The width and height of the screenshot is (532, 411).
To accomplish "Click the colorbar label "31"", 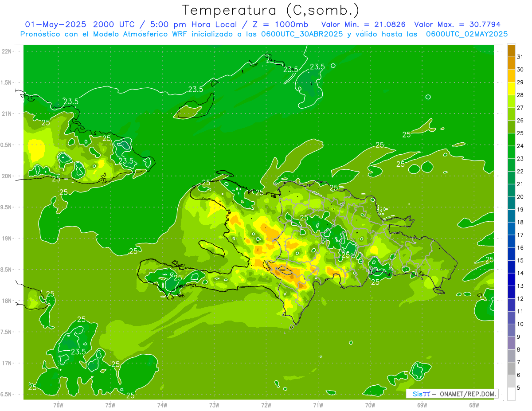I will coord(520,57).
